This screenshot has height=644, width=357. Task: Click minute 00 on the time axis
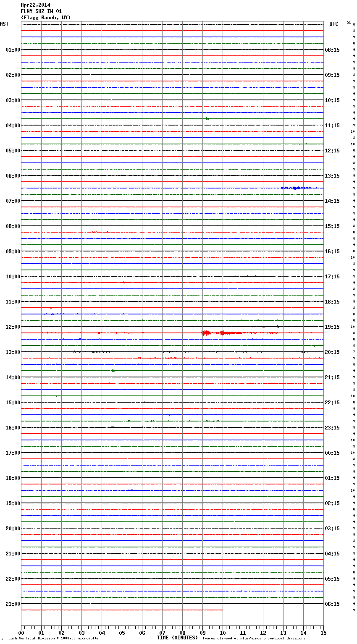(21, 633)
